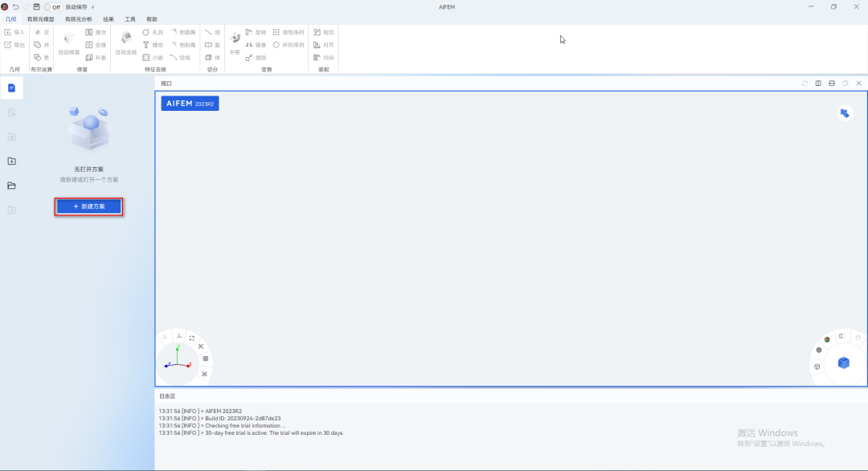
Task: Open the 有限元模型 ribbon tab
Action: pos(41,19)
